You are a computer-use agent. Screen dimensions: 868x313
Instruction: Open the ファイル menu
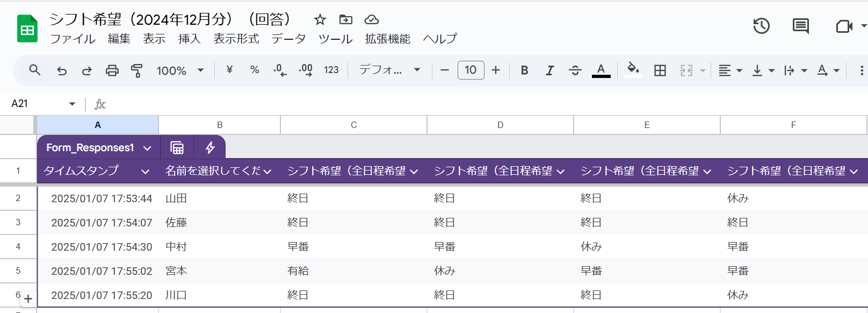[73, 39]
